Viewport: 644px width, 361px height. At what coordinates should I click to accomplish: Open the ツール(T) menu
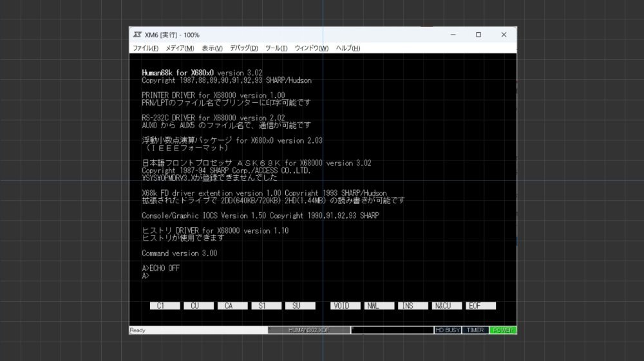pos(276,48)
